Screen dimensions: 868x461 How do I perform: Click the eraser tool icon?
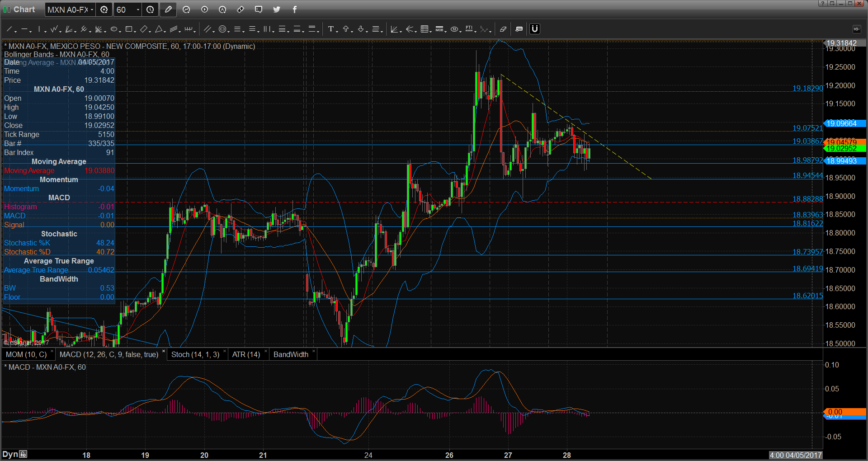click(503, 29)
